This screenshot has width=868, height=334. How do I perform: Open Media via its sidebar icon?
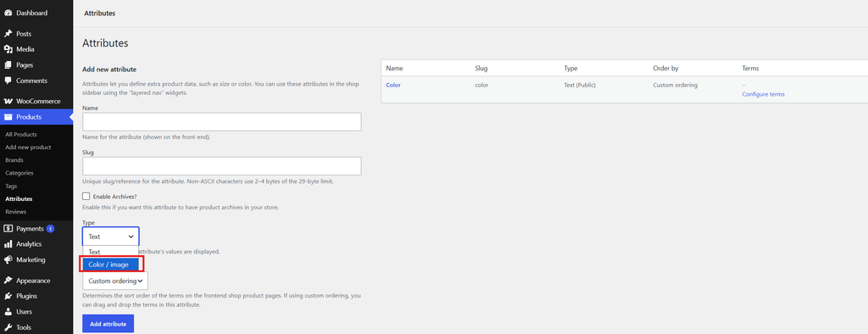8,49
